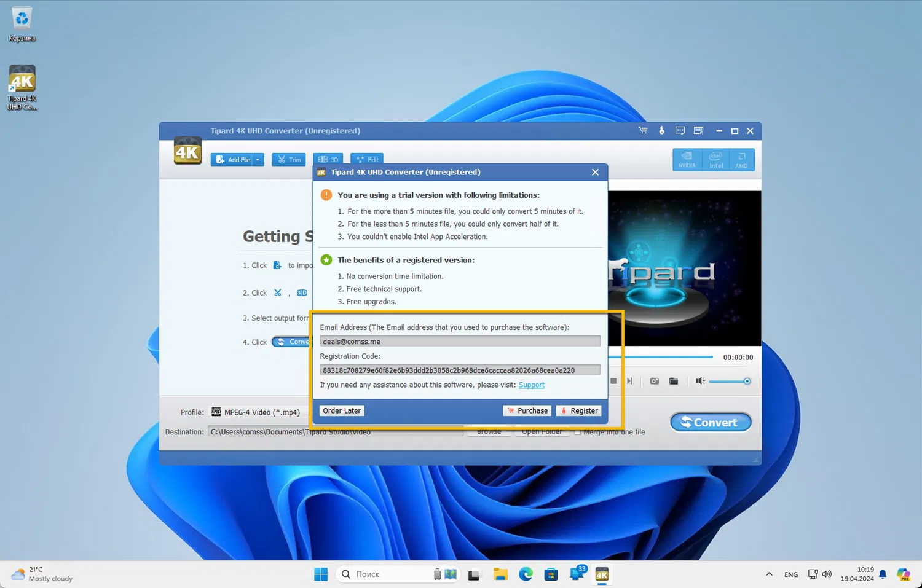The width and height of the screenshot is (922, 588).
Task: Open the Edit tool
Action: (367, 159)
